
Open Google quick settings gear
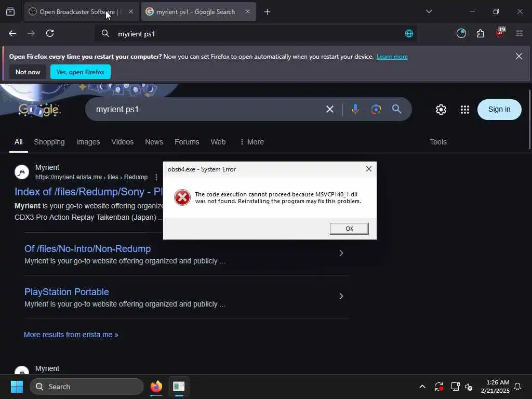pos(441,110)
